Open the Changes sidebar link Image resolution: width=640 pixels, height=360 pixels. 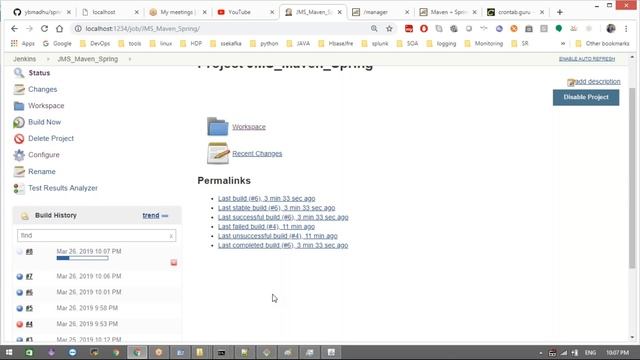point(42,89)
